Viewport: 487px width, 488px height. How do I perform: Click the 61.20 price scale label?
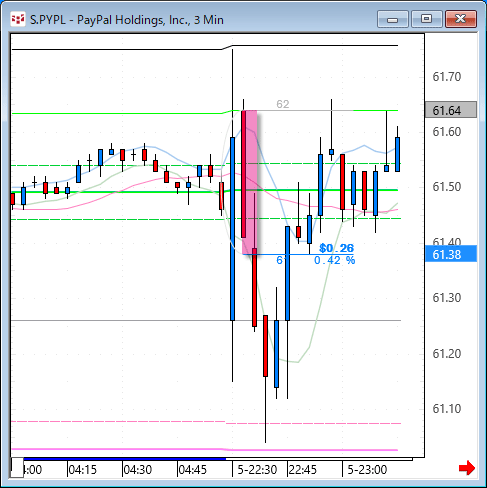click(x=447, y=353)
